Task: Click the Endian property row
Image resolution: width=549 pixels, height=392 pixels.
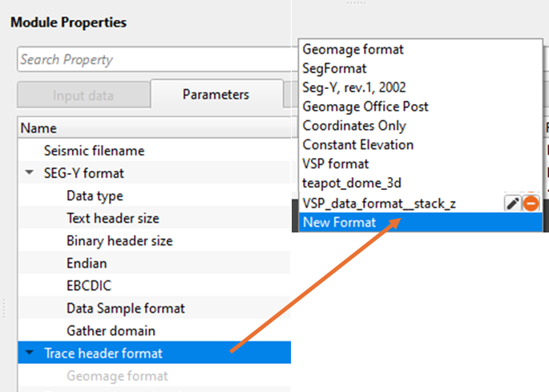Action: point(87,263)
